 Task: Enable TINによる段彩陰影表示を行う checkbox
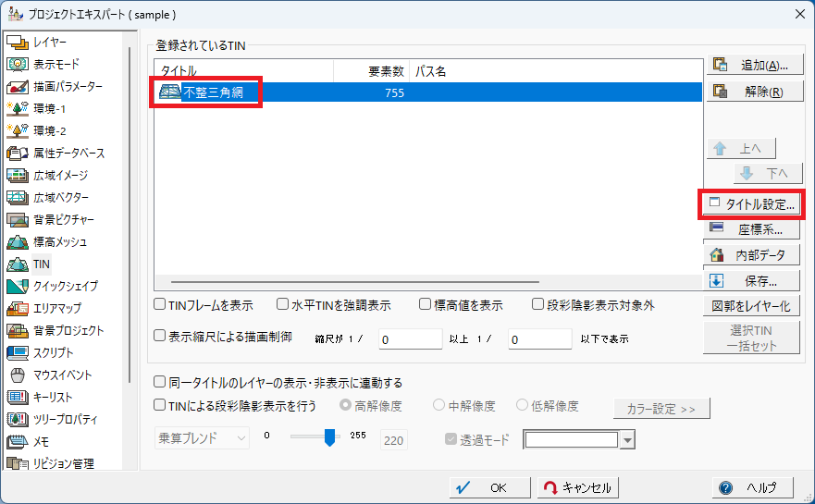coord(159,405)
